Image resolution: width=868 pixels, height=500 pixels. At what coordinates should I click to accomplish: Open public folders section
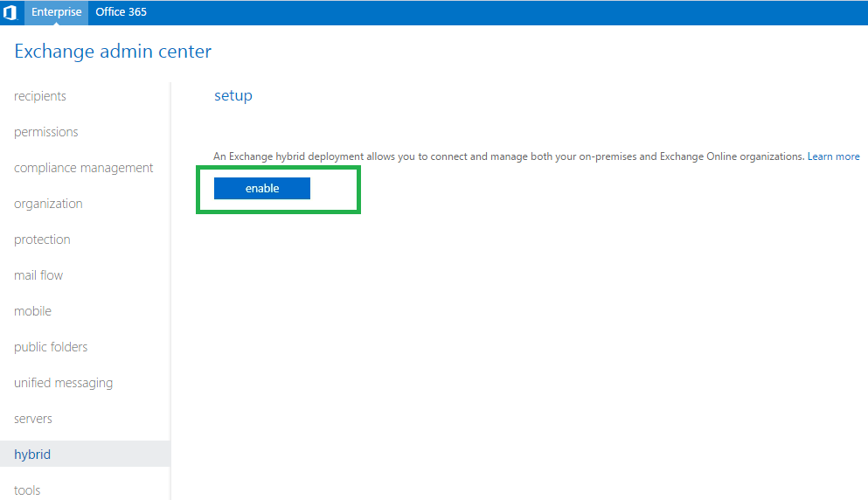click(51, 347)
